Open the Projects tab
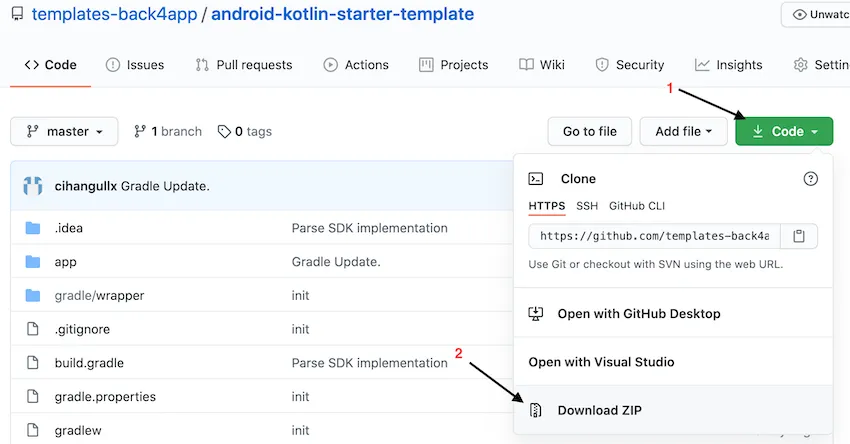 tap(453, 65)
